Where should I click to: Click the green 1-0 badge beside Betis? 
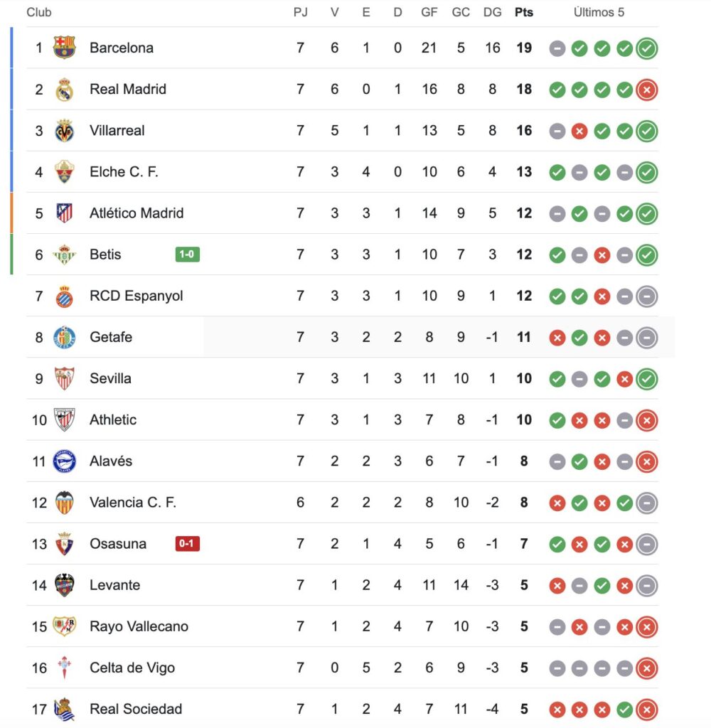coord(187,255)
